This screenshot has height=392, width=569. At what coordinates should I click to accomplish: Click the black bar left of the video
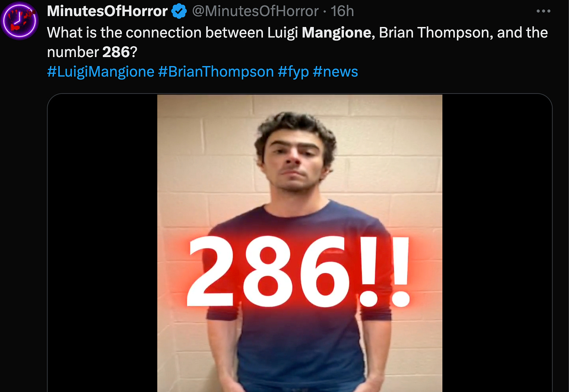click(x=102, y=243)
